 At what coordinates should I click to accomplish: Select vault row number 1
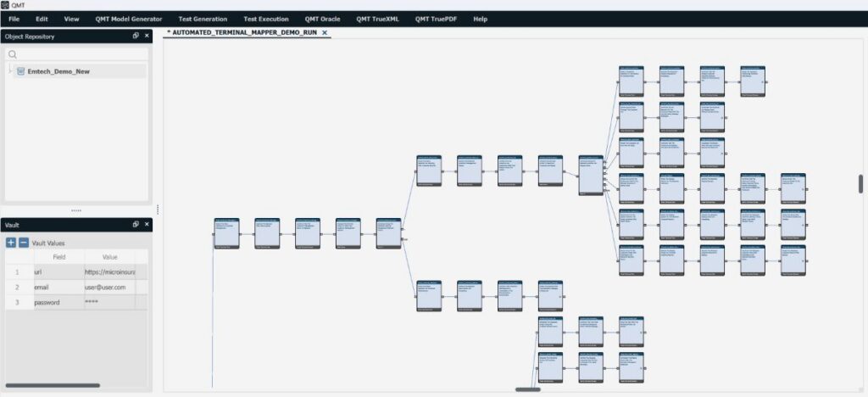pyautogui.click(x=17, y=271)
